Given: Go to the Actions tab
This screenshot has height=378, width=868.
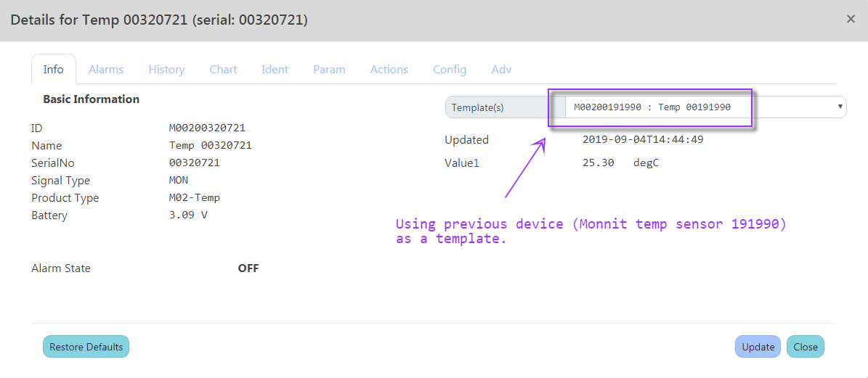Looking at the screenshot, I should pyautogui.click(x=389, y=70).
